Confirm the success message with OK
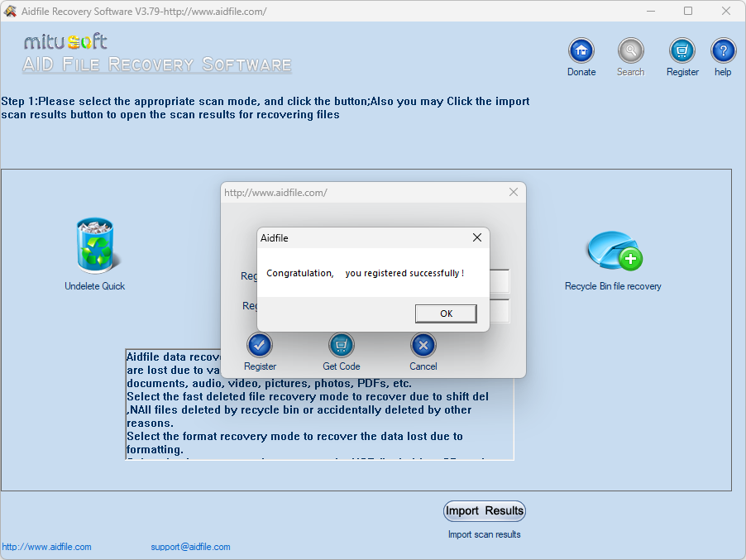The width and height of the screenshot is (746, 560). pyautogui.click(x=446, y=314)
